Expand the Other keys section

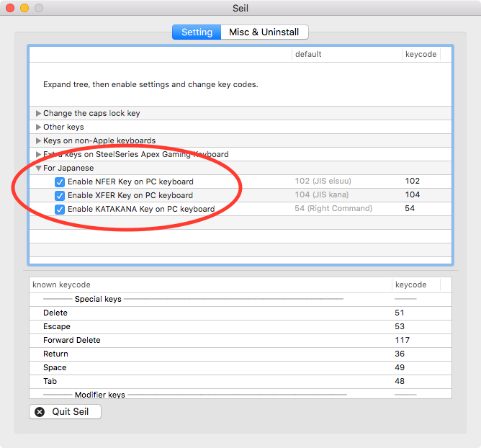tap(38, 127)
